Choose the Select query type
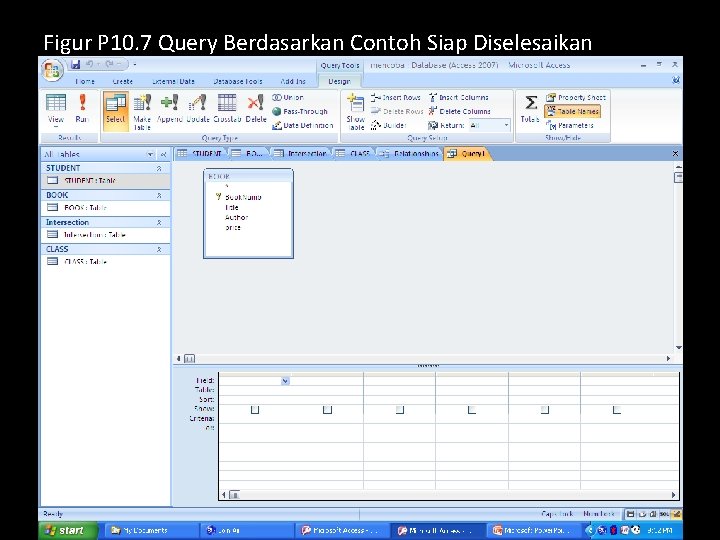 (115, 111)
